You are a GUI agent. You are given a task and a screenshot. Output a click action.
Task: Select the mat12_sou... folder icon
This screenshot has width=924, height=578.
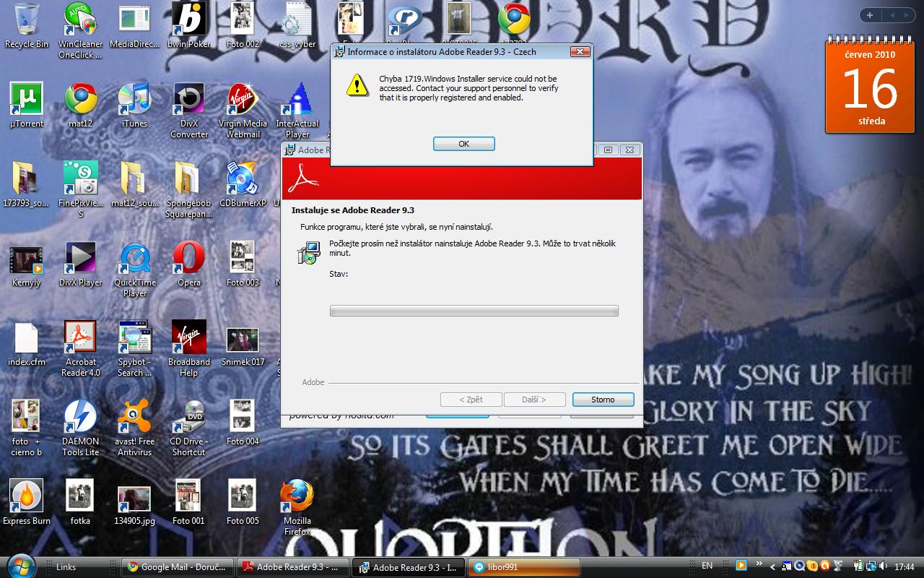[x=134, y=185]
